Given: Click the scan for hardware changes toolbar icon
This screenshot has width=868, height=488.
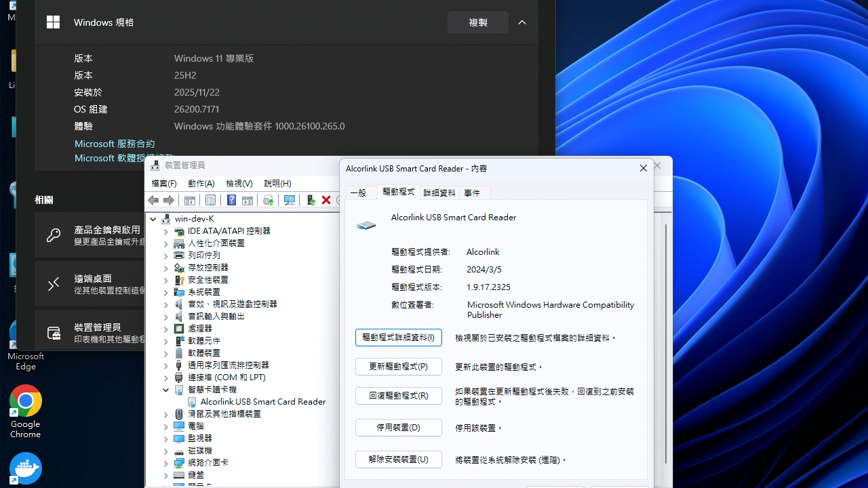Looking at the screenshot, I should pos(290,200).
